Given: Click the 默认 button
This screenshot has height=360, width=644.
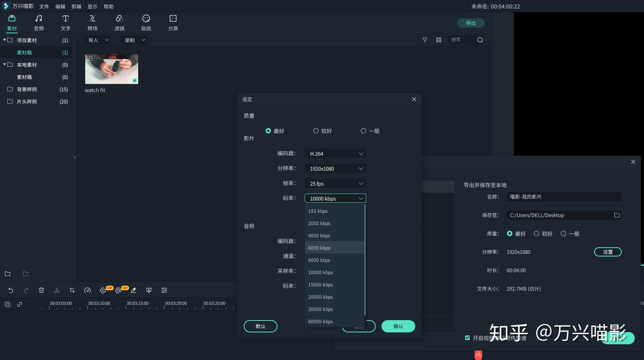Looking at the screenshot, I should (x=261, y=326).
